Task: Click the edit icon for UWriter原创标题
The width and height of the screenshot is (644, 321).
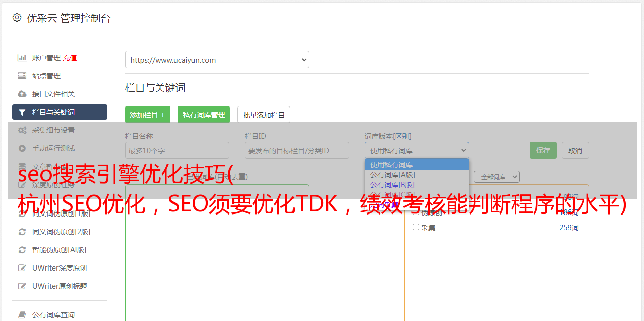Action: tap(22, 286)
